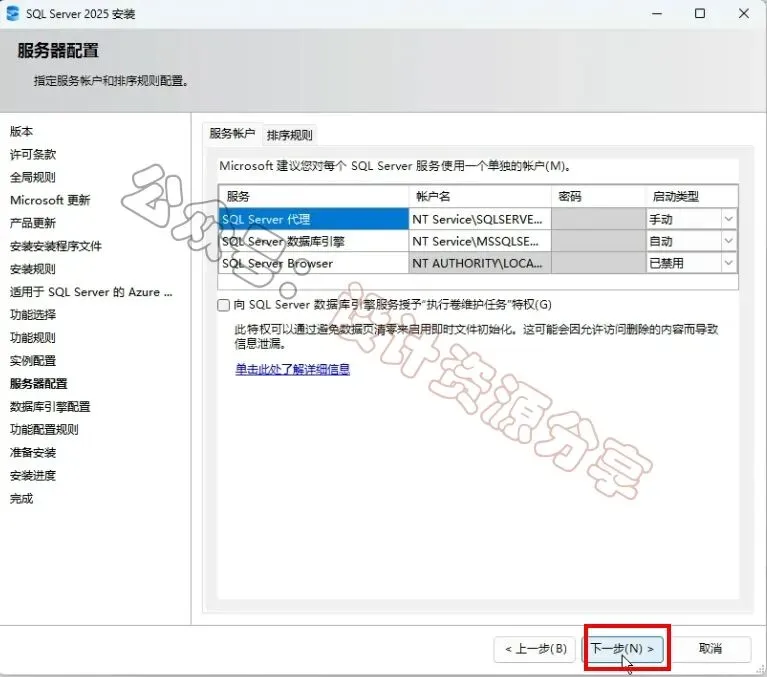Close the SQL Server 2025 安装 window
767x677 pixels.
744,14
